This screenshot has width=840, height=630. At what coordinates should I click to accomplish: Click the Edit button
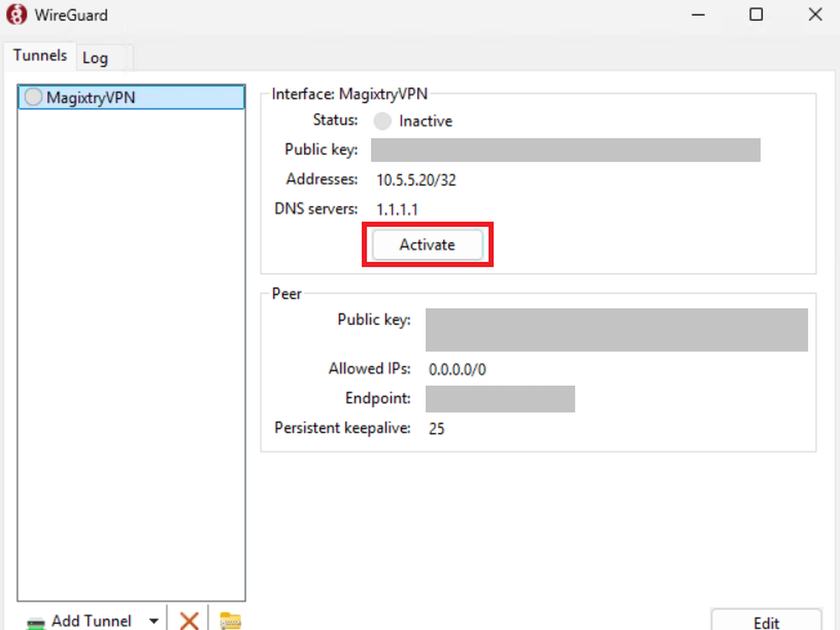pyautogui.click(x=766, y=620)
